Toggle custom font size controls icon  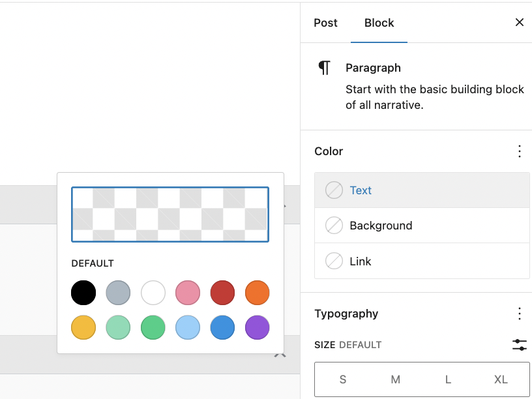click(x=519, y=345)
